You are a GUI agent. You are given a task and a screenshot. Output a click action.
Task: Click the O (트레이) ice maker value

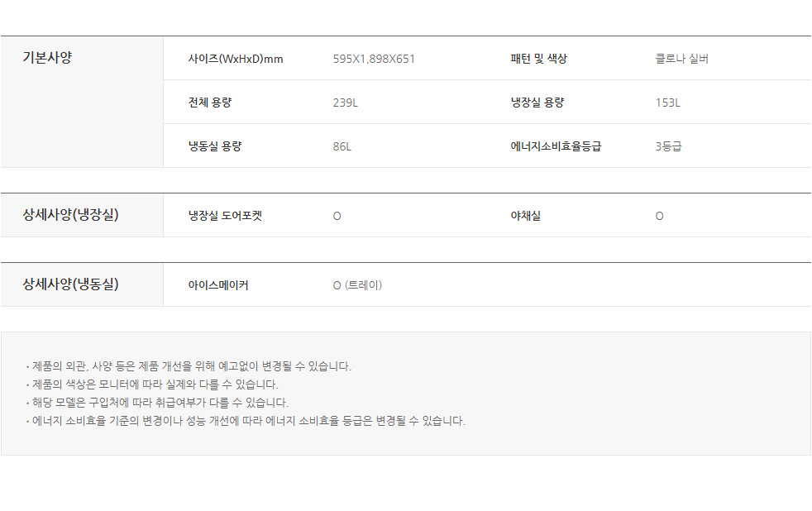(x=357, y=285)
